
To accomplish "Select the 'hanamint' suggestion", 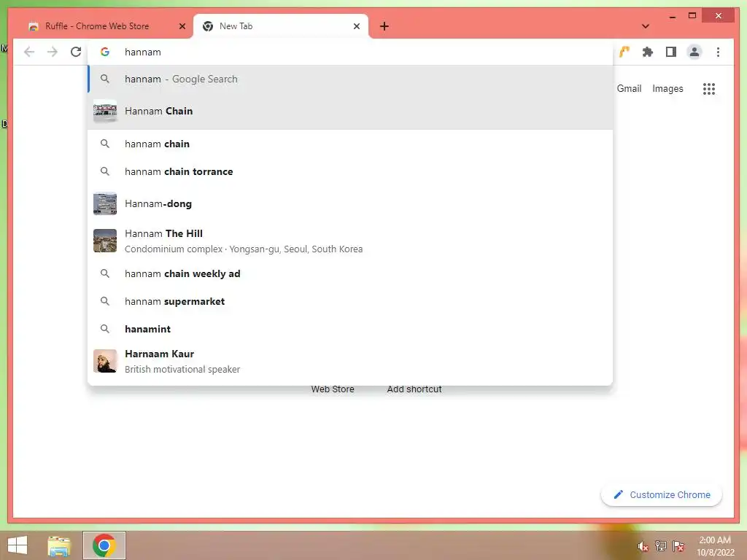I will click(350, 329).
